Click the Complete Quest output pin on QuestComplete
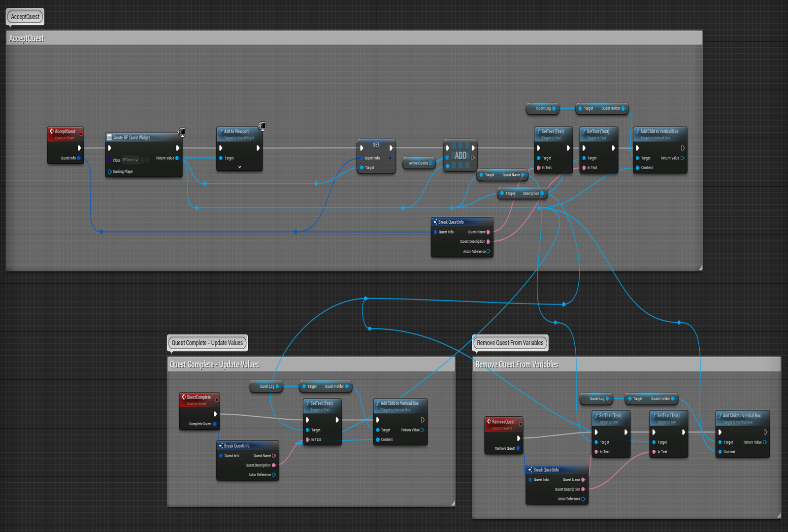The image size is (788, 532). coord(215,424)
